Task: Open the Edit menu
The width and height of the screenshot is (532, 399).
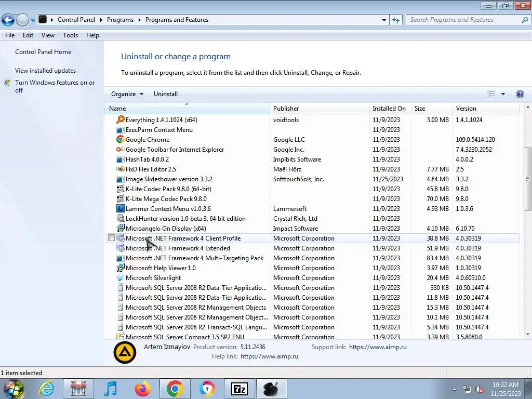Action: click(28, 35)
